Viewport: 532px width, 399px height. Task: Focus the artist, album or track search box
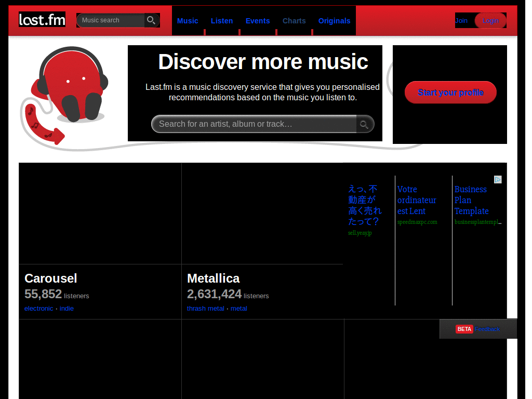[255, 124]
